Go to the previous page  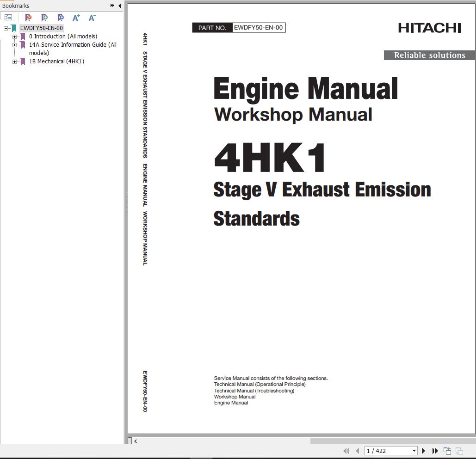357,451
